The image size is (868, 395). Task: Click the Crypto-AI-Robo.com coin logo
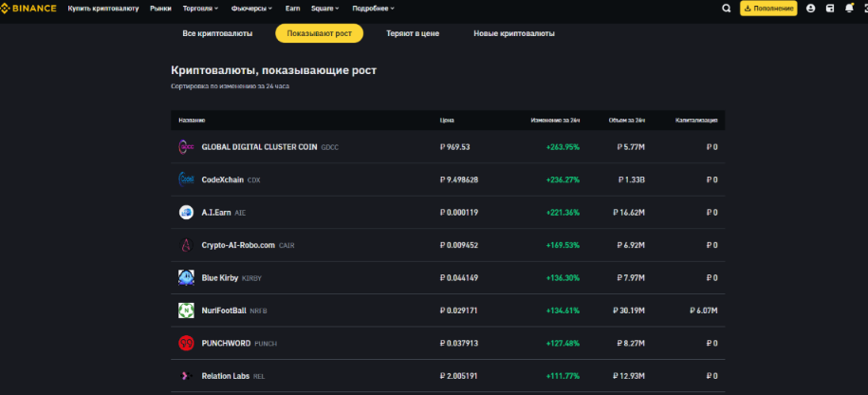point(186,245)
